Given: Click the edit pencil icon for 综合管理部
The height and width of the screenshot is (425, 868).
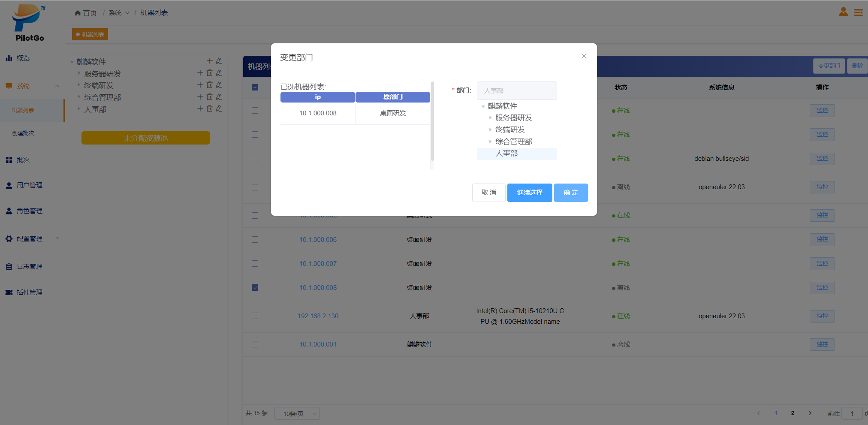Looking at the screenshot, I should pos(219,97).
